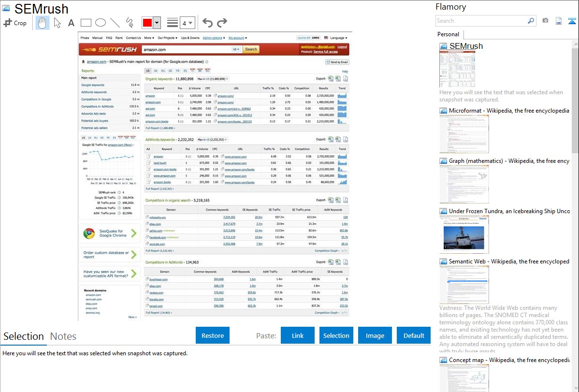
Task: Open the Microformat Wikipedia snapshot thumbnail
Action: [464, 134]
